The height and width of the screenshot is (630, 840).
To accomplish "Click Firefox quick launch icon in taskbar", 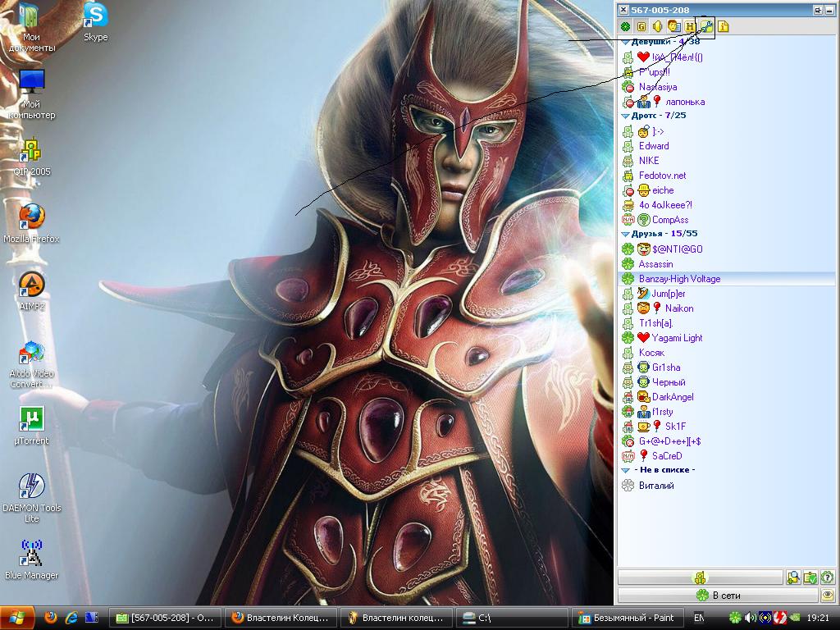I will (x=50, y=618).
